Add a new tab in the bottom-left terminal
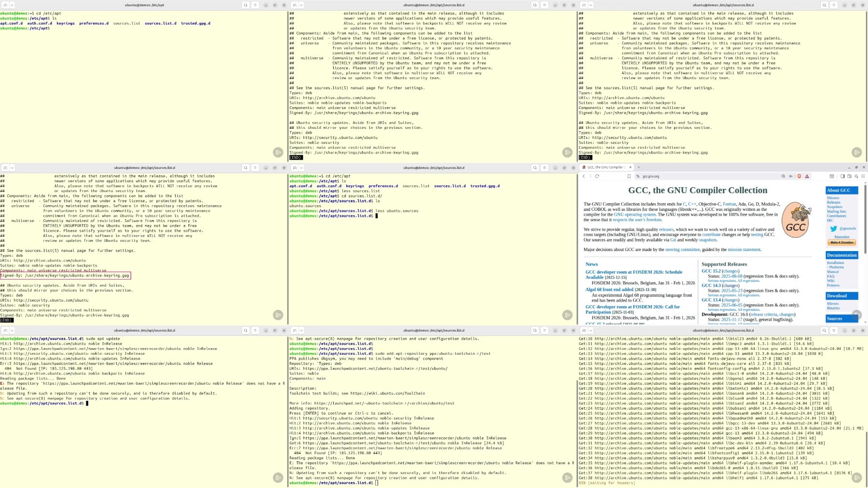Viewport: 868px width, 488px height. 5,330
